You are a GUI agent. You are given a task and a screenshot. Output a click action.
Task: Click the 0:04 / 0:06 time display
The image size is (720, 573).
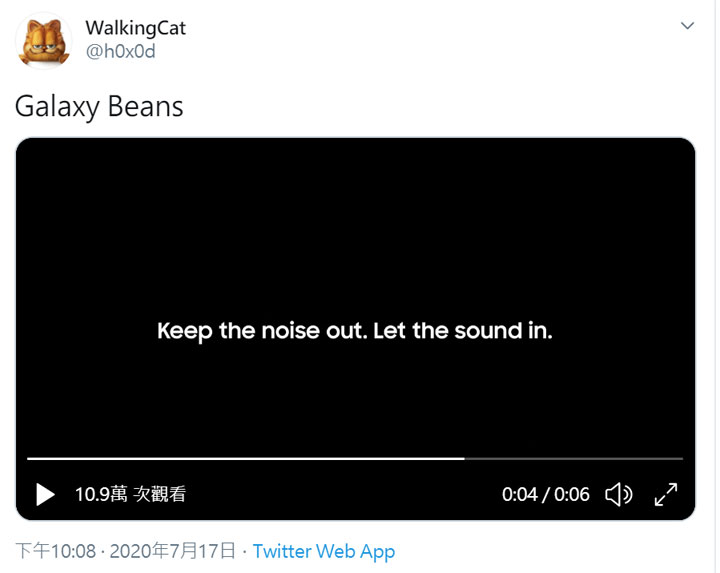click(545, 494)
